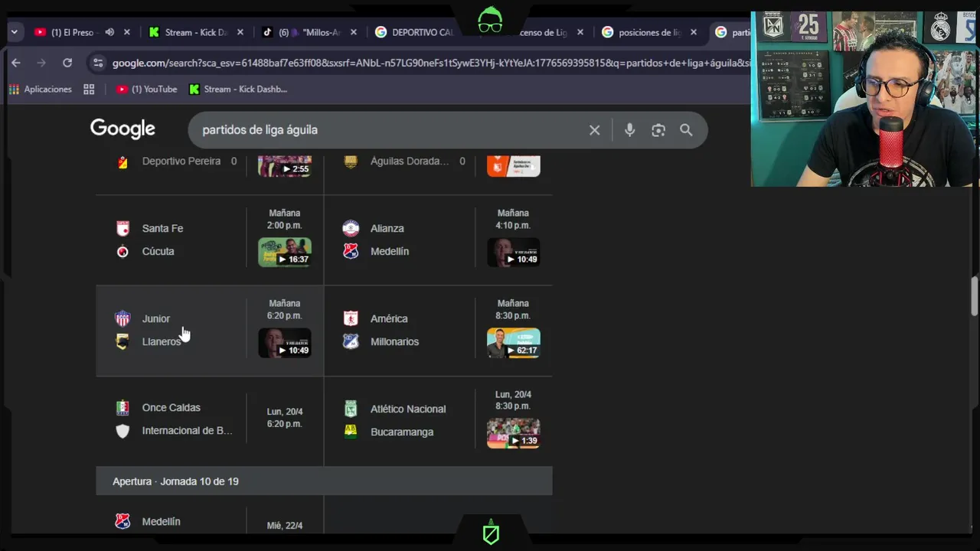This screenshot has height=551, width=980.
Task: Open the Stream - Kick Dashboard bookmark
Action: [238, 90]
